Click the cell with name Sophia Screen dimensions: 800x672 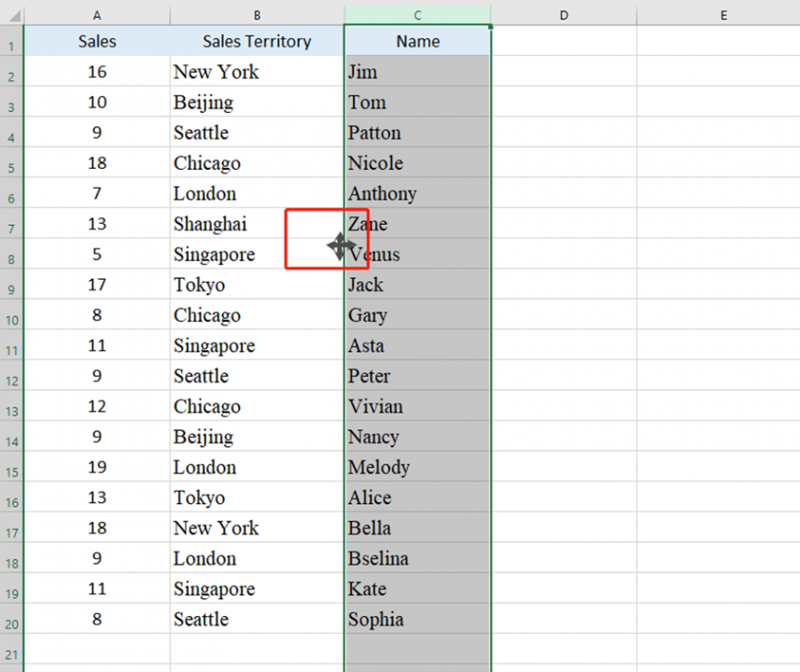(416, 619)
